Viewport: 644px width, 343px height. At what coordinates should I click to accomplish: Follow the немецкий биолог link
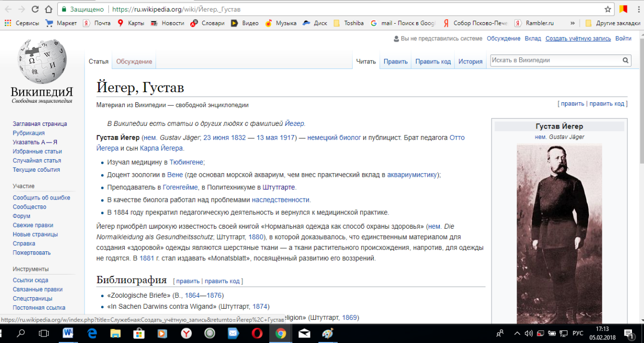[334, 138]
